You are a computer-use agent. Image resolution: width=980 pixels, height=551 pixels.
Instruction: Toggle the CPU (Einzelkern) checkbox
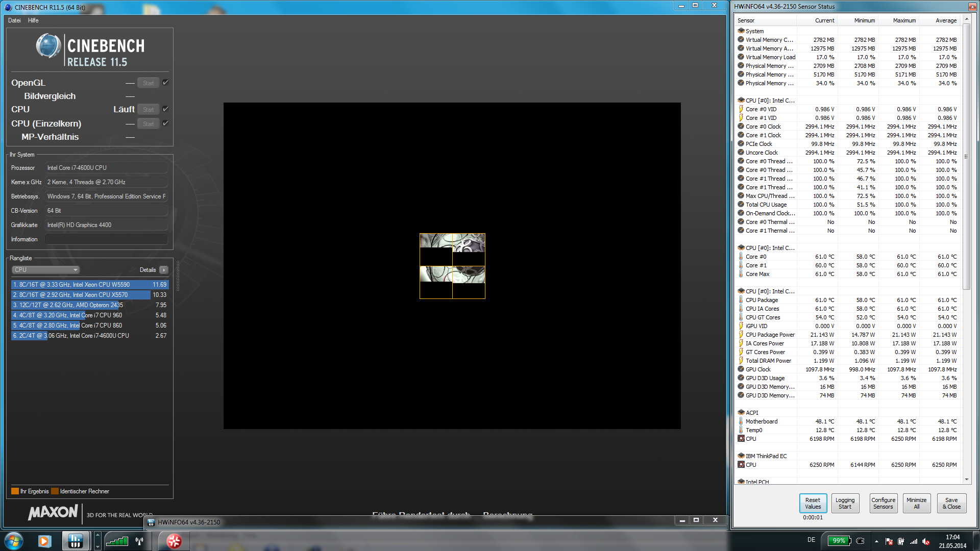click(165, 123)
